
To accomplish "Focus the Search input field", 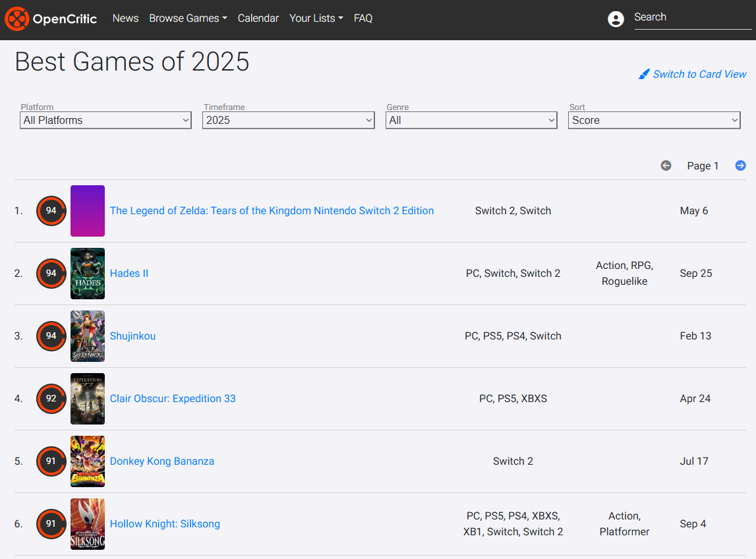I will tap(692, 18).
